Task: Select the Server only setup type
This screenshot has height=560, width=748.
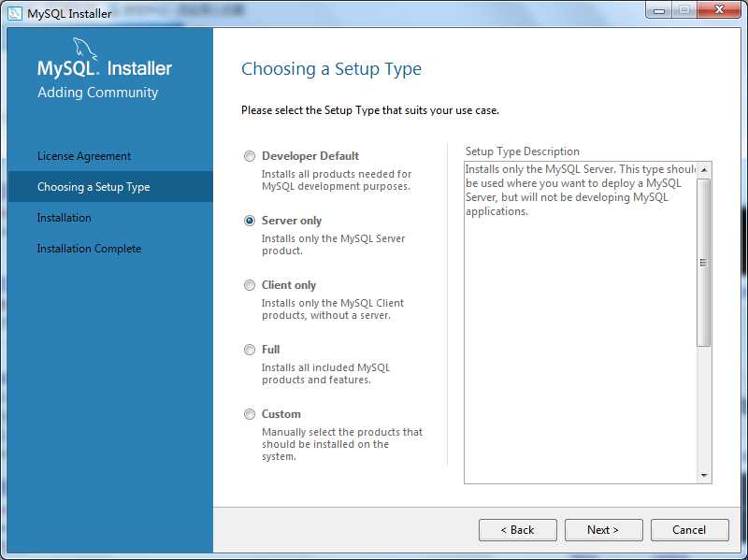Action: click(250, 221)
